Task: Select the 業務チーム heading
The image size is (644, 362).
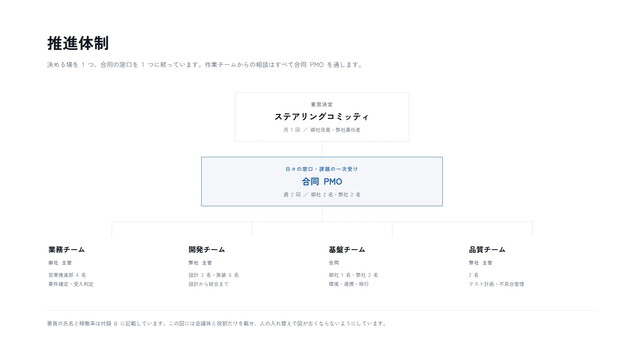Action: tap(66, 250)
